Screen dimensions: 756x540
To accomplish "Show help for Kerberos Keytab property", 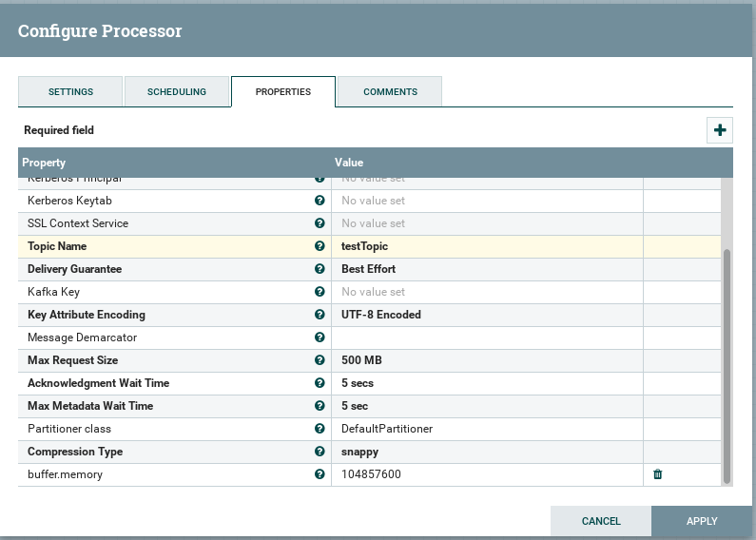I will click(x=320, y=201).
